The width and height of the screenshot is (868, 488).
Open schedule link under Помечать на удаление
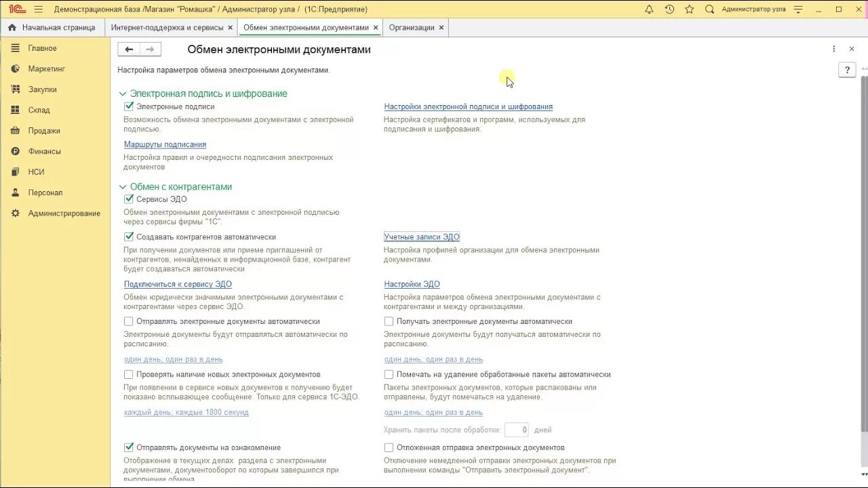click(433, 412)
